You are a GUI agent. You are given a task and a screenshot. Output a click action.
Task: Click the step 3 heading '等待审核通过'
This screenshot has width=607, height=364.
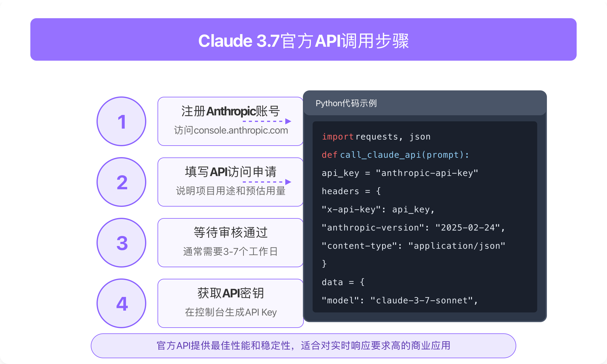(231, 233)
